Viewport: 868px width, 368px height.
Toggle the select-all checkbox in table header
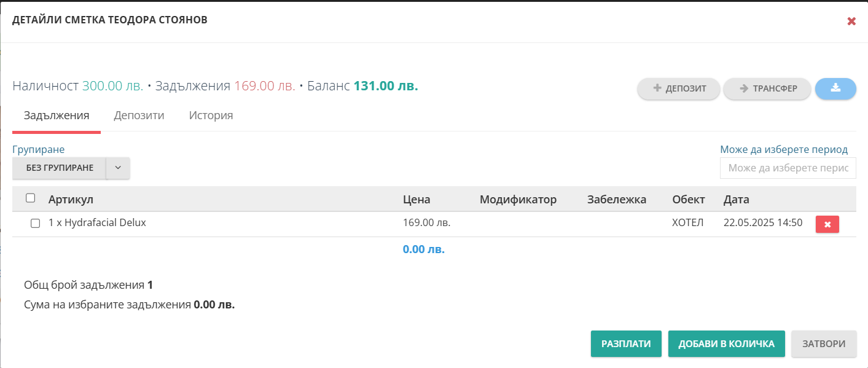pos(30,198)
